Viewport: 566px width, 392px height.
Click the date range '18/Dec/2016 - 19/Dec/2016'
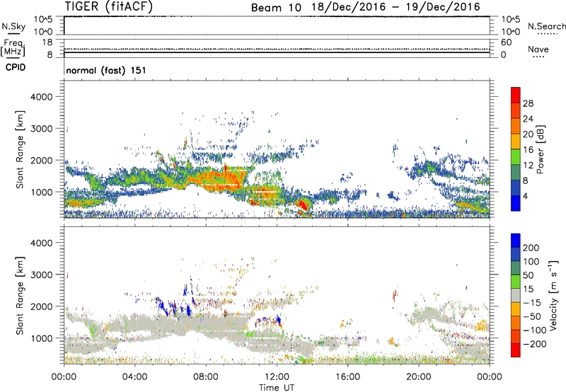[x=395, y=7]
